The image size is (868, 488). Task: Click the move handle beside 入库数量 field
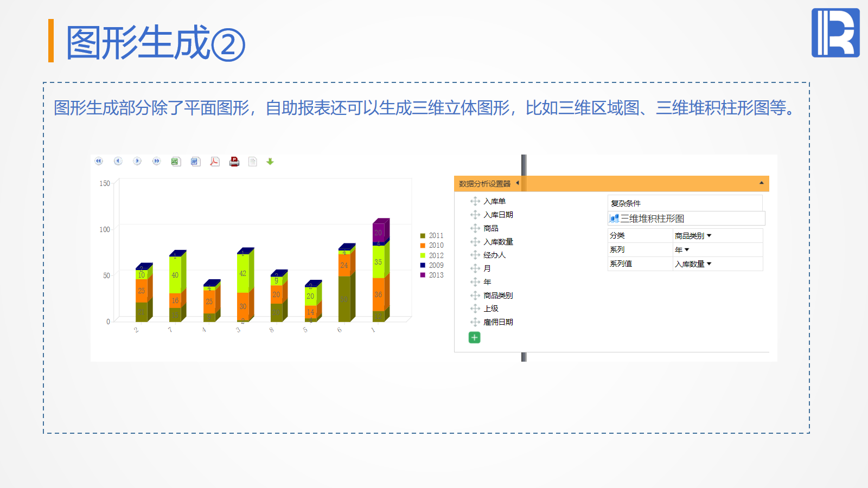pos(475,242)
